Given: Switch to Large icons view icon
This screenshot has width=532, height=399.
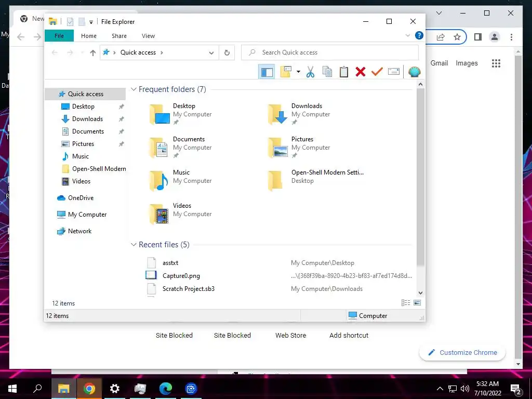Looking at the screenshot, I should (x=417, y=303).
